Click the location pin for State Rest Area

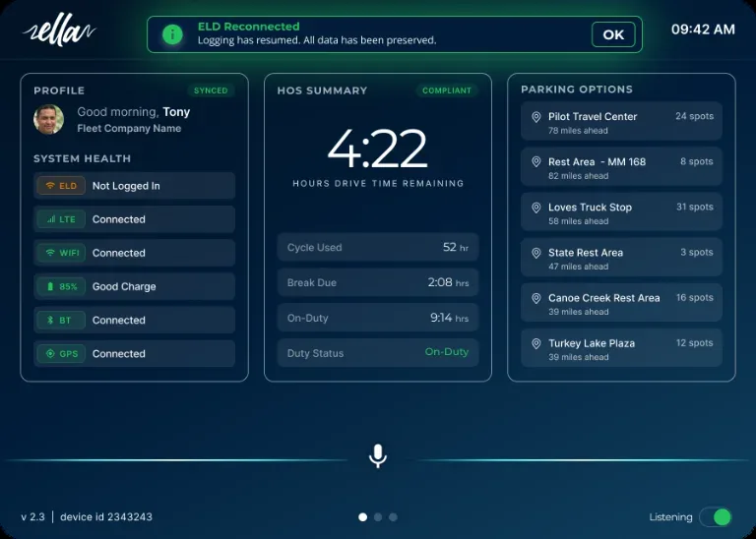[535, 253]
